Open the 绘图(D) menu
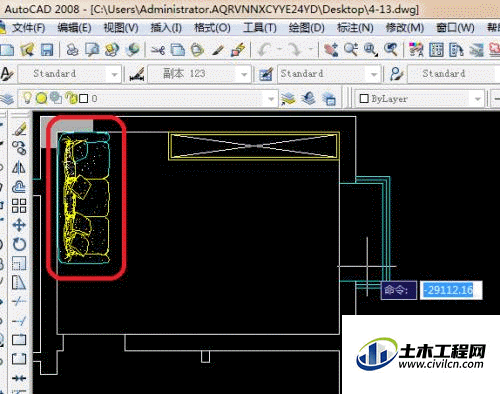Image resolution: width=500 pixels, height=394 pixels. click(307, 28)
